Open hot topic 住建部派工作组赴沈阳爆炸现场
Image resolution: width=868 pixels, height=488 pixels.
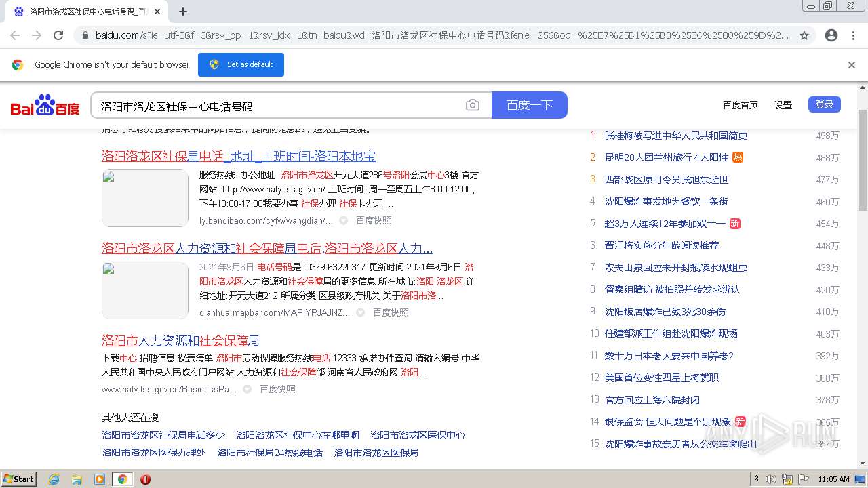pos(671,333)
